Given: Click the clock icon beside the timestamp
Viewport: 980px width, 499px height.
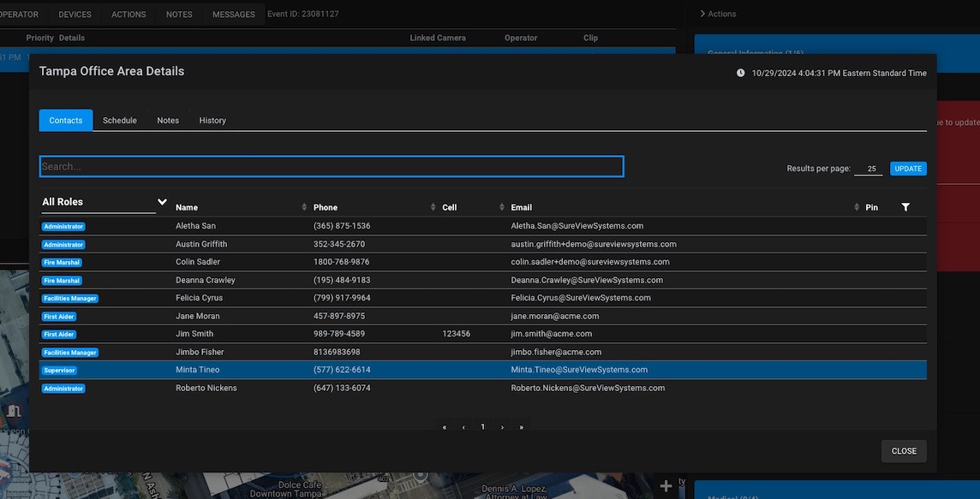Looking at the screenshot, I should tap(741, 73).
